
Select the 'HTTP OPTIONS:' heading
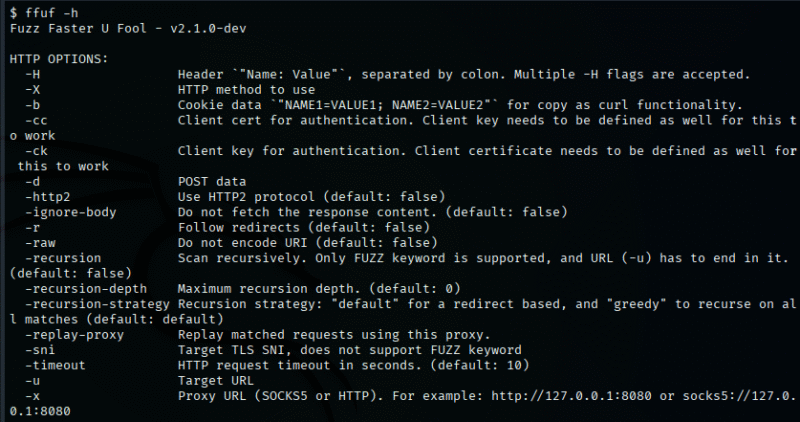pyautogui.click(x=59, y=59)
